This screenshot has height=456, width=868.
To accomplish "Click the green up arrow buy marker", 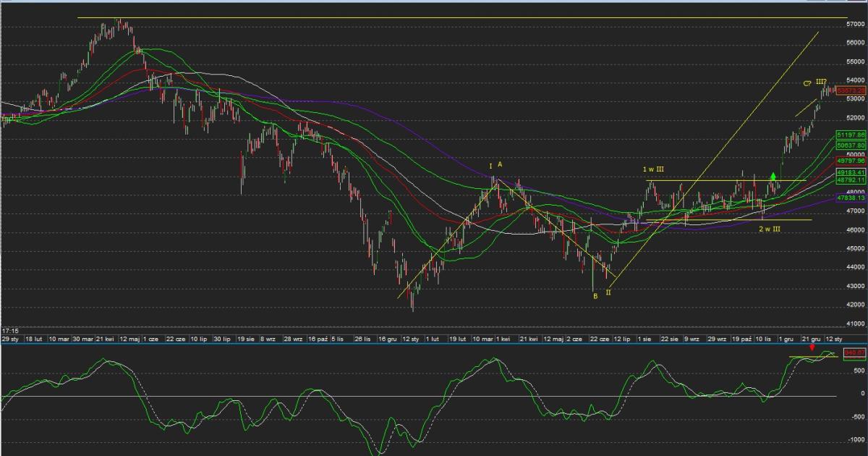I will 773,176.
